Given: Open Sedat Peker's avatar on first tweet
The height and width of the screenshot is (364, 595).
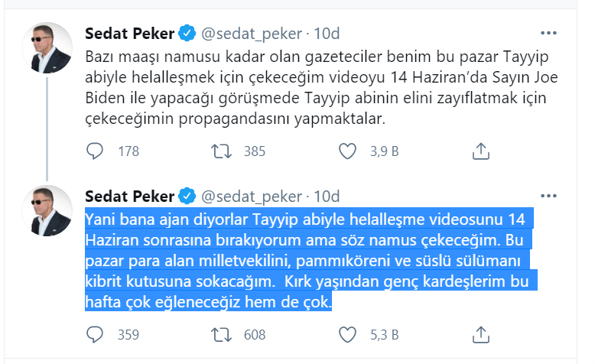Looking at the screenshot, I should [47, 49].
